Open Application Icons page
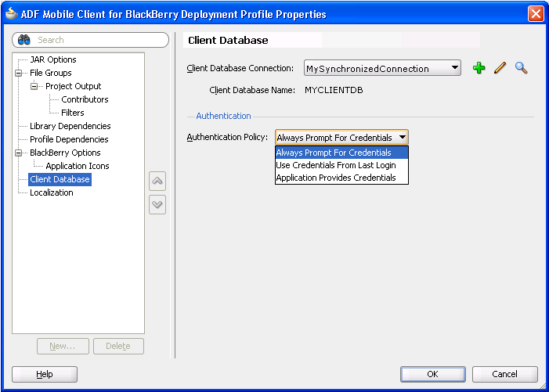This screenshot has width=549, height=392. click(78, 166)
